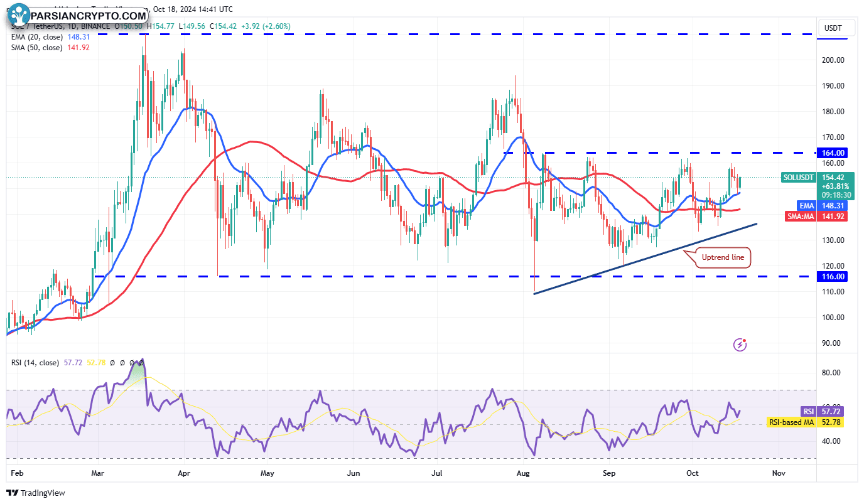Click the Mar label on time axis
The image size is (864, 504).
[x=99, y=472]
